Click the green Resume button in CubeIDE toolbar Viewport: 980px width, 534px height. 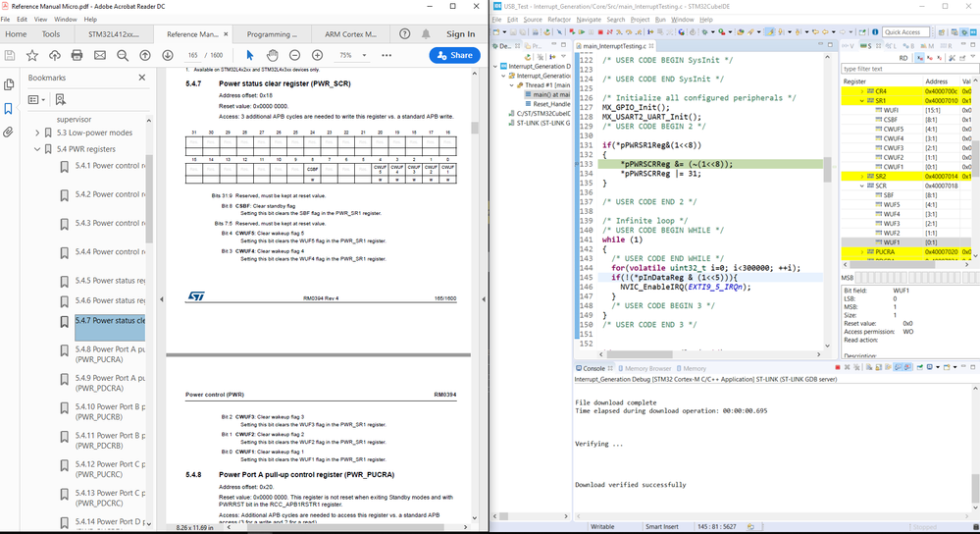click(582, 31)
